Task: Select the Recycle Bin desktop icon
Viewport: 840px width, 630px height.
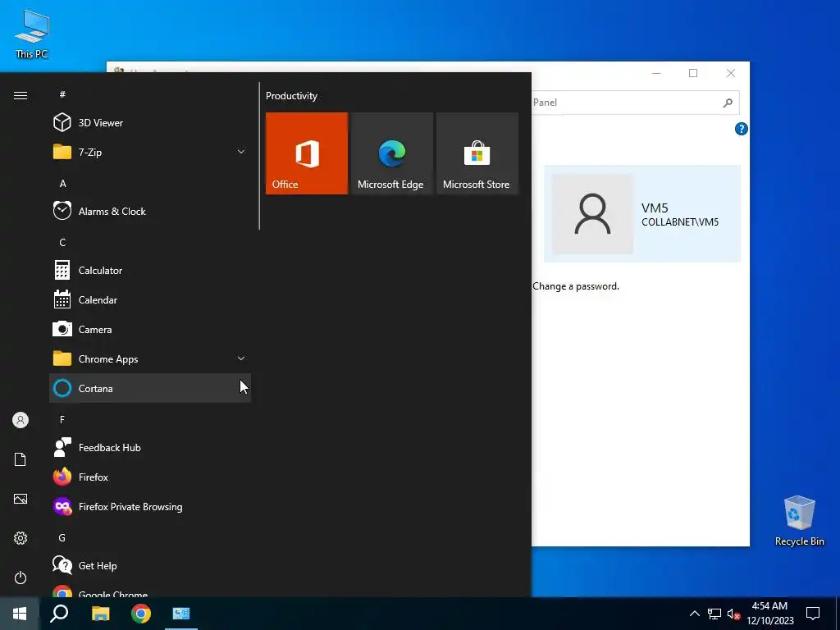Action: point(799,521)
